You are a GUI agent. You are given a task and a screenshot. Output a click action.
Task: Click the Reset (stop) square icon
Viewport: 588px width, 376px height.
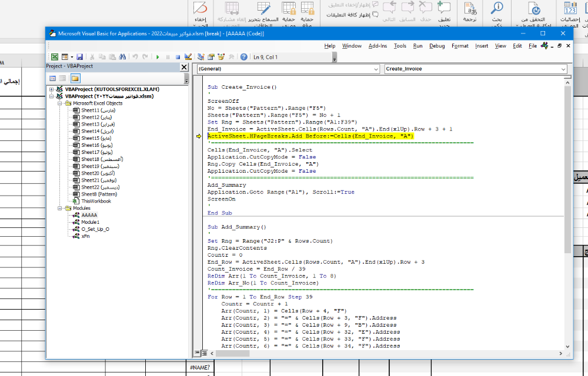click(178, 57)
